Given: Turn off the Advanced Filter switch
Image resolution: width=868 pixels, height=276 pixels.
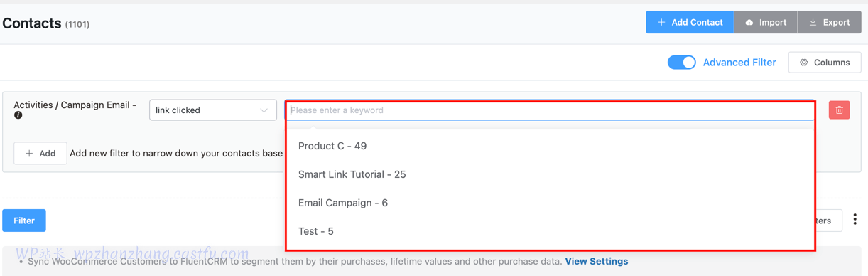Looking at the screenshot, I should click(681, 63).
